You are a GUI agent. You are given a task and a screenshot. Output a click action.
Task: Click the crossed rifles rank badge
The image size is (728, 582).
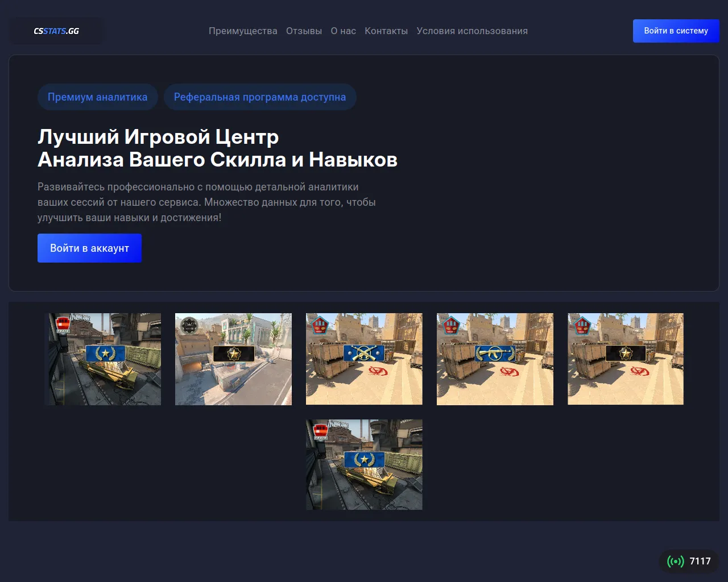364,353
